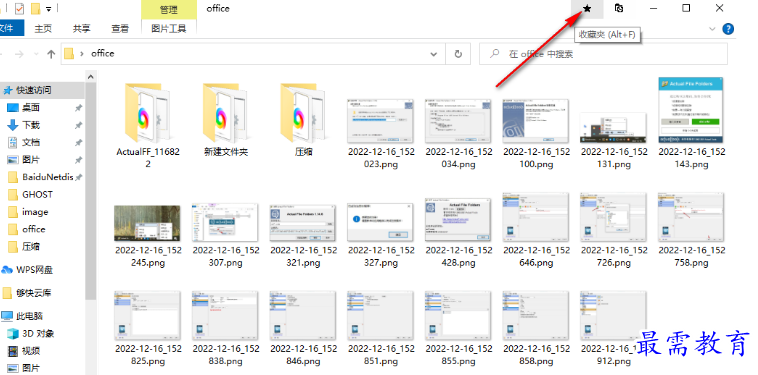
Task: Select the 管理 contextual tab
Action: coord(169,10)
